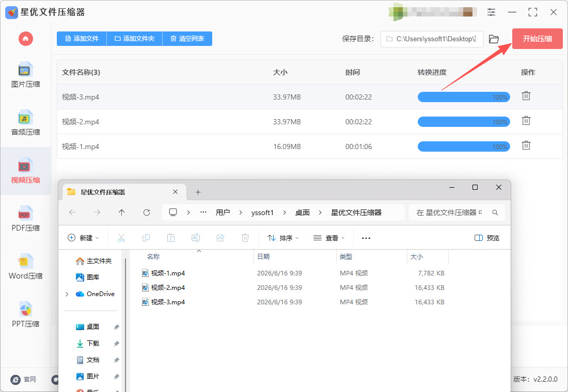Select PDF压缩 in sidebar
The height and width of the screenshot is (392, 568).
[x=25, y=219]
